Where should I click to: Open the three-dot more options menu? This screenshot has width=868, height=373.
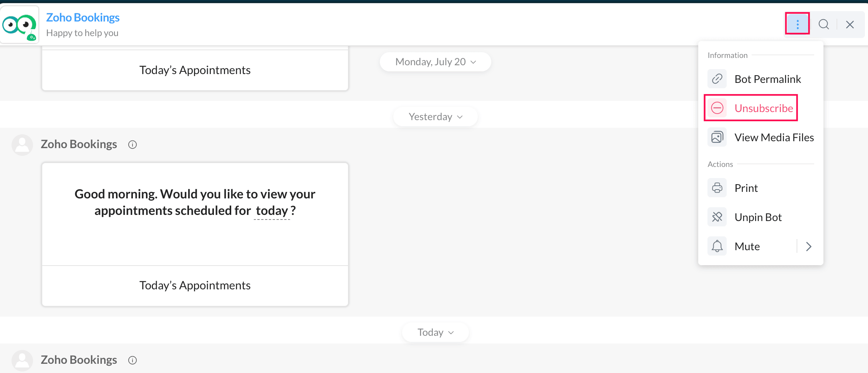click(797, 24)
